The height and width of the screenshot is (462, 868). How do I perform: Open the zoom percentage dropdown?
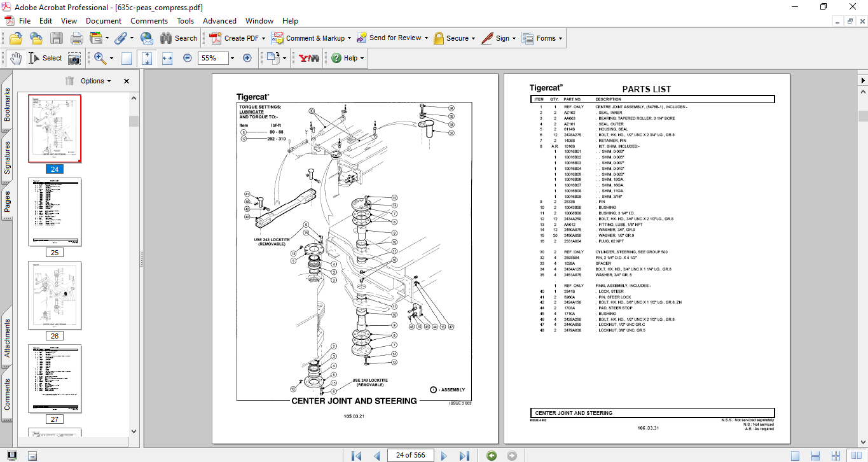[x=232, y=58]
